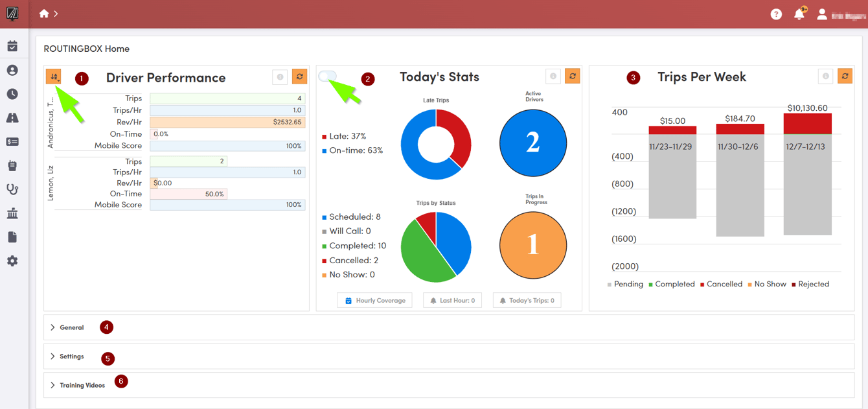Click the Scheduled: 8 legend entry
868x409 pixels.
coord(351,217)
